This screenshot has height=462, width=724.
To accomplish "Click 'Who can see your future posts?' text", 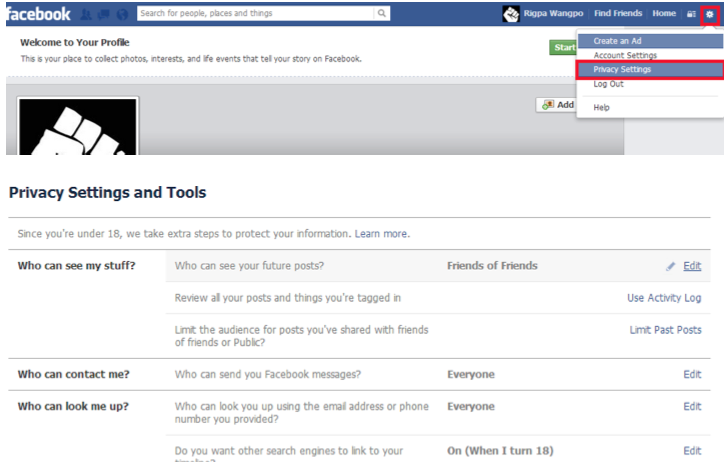I will 249,266.
